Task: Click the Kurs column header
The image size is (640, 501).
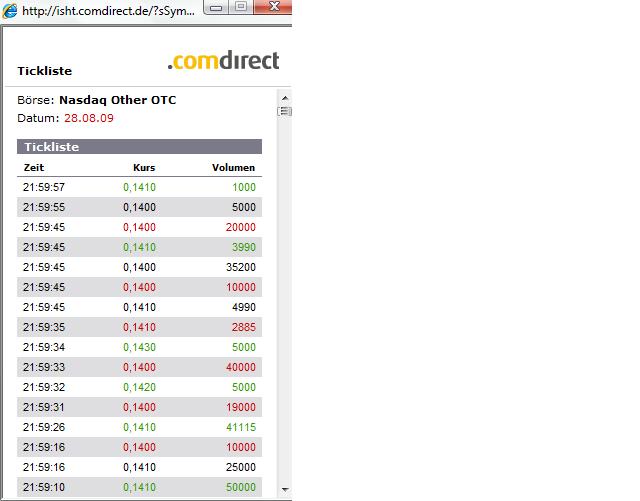Action: click(x=144, y=168)
